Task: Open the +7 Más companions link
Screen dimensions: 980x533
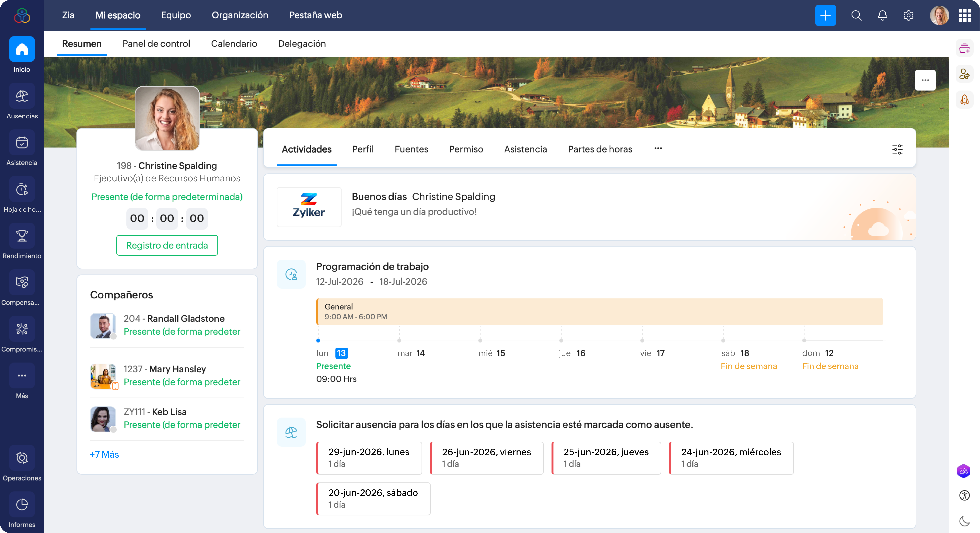Action: tap(104, 454)
